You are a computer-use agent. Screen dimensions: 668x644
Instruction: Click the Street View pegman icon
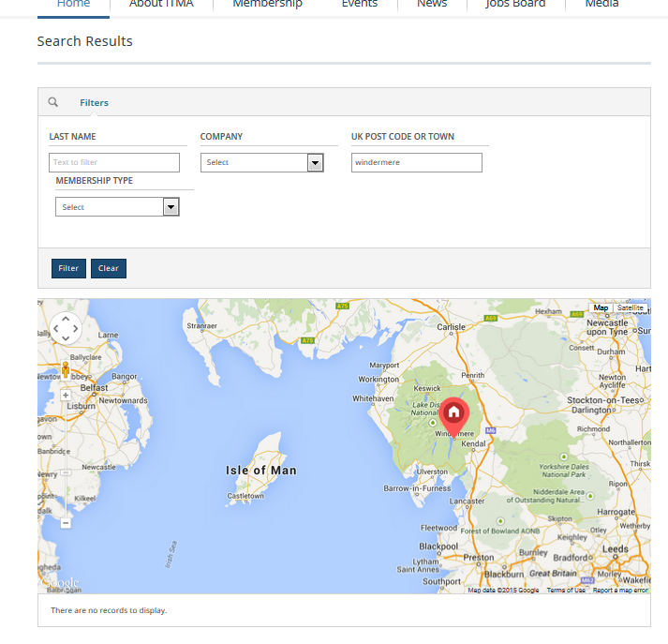66,369
